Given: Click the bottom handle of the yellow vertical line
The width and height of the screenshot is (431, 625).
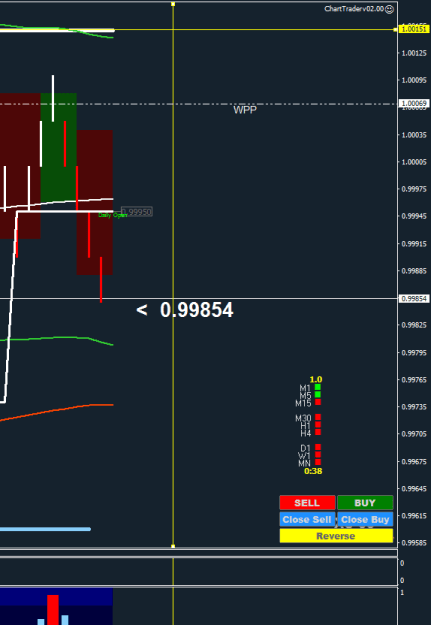Looking at the screenshot, I should 173,546.
